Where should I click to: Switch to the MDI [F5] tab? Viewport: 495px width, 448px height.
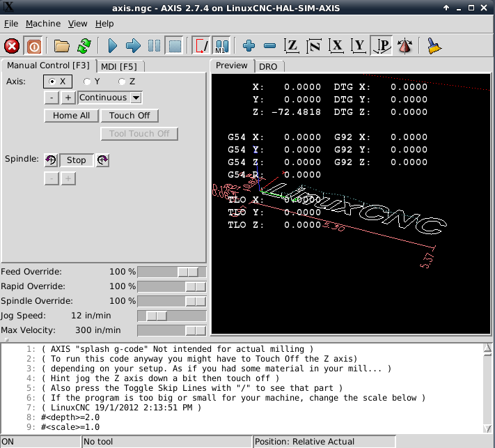tap(119, 67)
